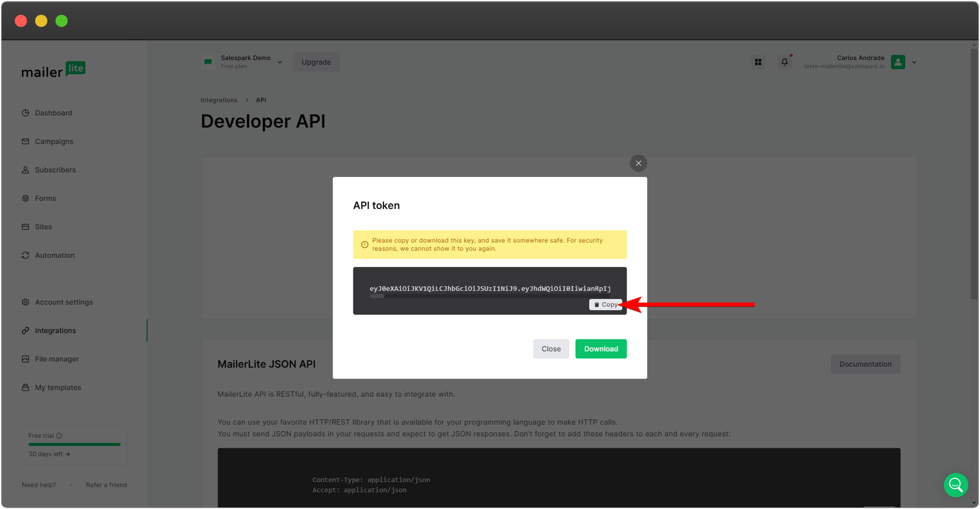The width and height of the screenshot is (980, 509).
Task: Click the Copy token button
Action: point(605,304)
